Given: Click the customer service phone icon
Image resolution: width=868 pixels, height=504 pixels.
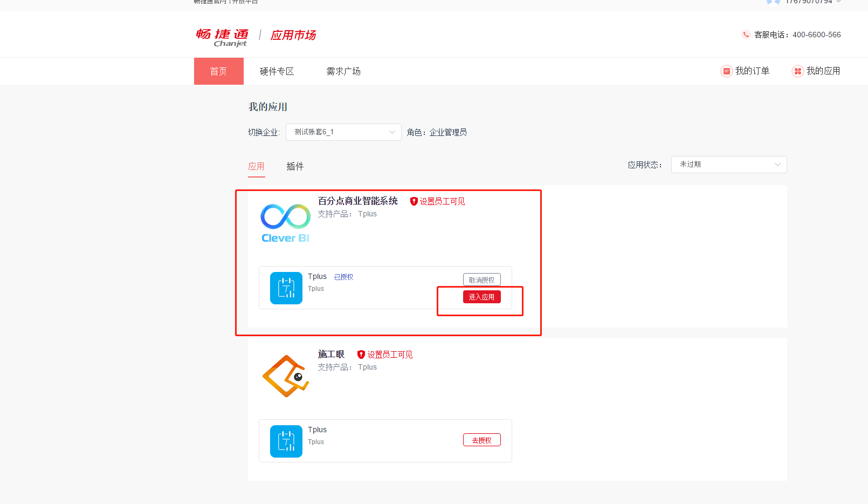Looking at the screenshot, I should coord(746,35).
